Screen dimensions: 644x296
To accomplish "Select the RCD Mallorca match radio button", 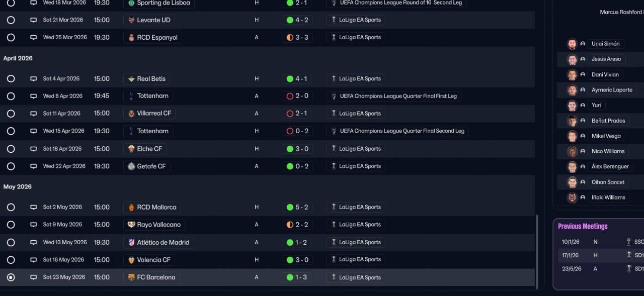I will [11, 207].
